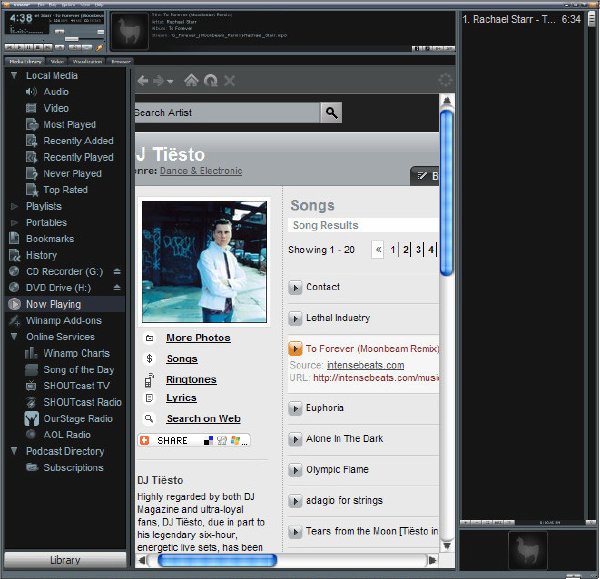Refresh the embedded browser page

click(x=211, y=80)
